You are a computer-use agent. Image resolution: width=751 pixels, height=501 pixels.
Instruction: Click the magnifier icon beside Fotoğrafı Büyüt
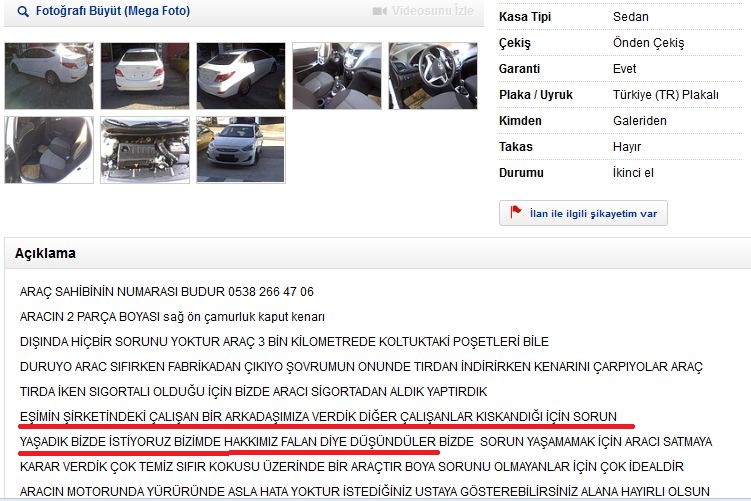click(22, 11)
